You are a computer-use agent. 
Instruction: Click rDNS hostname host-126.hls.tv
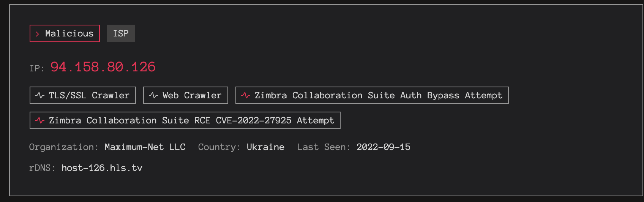[102, 168]
